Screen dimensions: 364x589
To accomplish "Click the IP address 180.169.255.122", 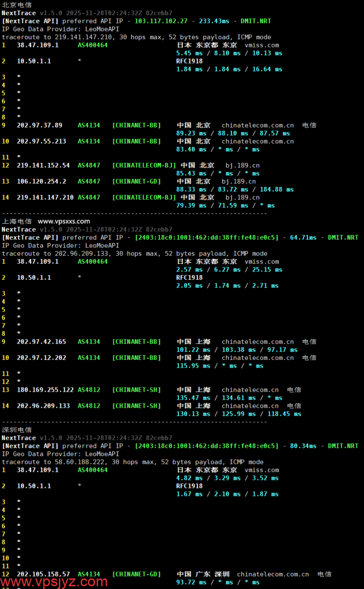I will tap(45, 390).
